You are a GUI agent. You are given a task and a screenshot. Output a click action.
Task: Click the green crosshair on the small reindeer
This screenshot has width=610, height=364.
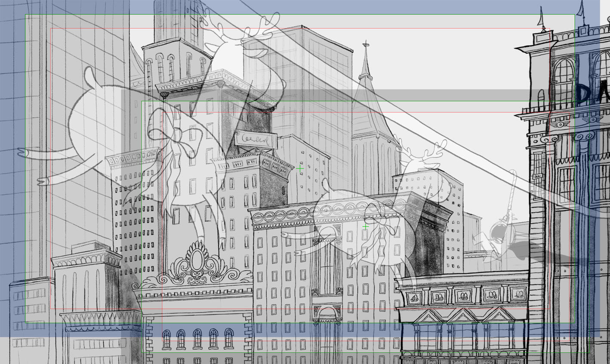(x=365, y=226)
